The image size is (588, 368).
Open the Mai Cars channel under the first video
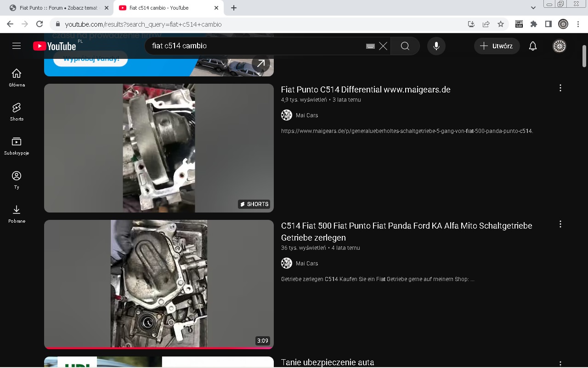click(306, 115)
